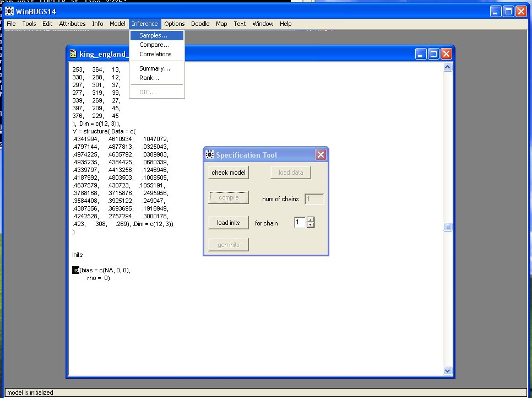Select Samples... from the Inference menu
Image resolution: width=532 pixels, height=398 pixels.
pyautogui.click(x=153, y=35)
